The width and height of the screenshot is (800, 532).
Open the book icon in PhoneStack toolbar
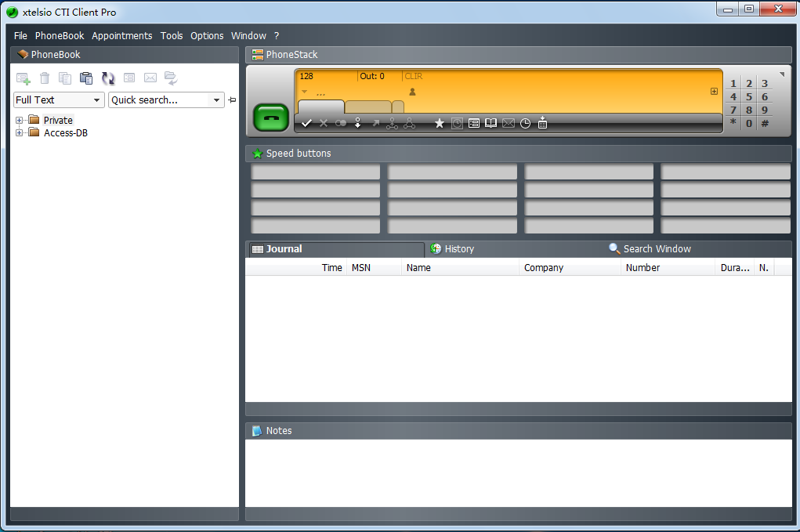[x=490, y=124]
